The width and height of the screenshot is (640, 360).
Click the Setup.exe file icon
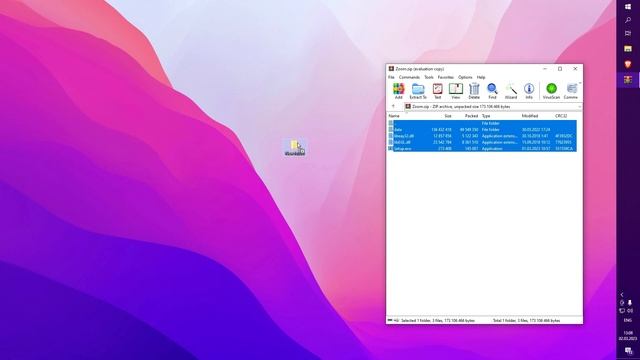(391, 149)
